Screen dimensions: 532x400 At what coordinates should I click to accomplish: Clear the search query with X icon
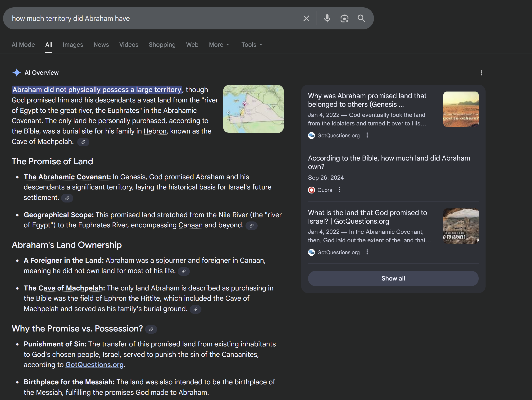coord(306,18)
